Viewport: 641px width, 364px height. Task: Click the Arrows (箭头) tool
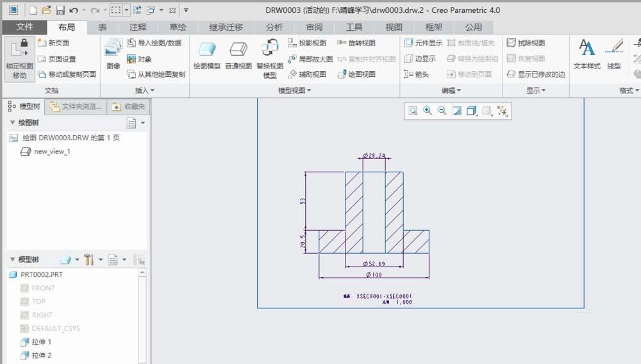click(x=417, y=74)
